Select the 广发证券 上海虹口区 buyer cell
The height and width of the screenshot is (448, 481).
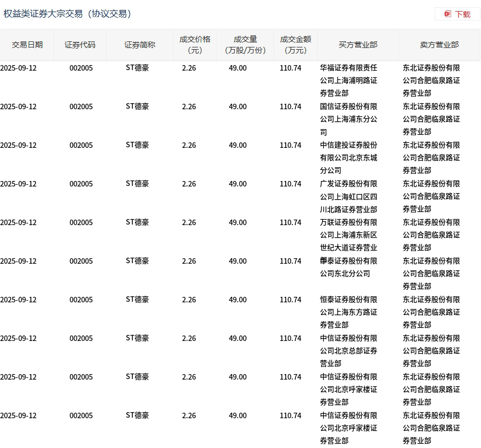349,196
